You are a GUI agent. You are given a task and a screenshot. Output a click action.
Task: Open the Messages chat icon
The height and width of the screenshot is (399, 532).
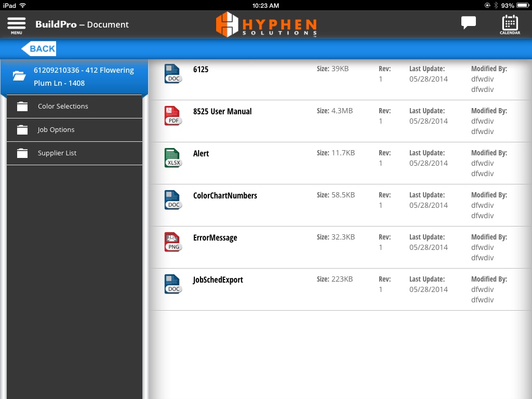point(468,23)
